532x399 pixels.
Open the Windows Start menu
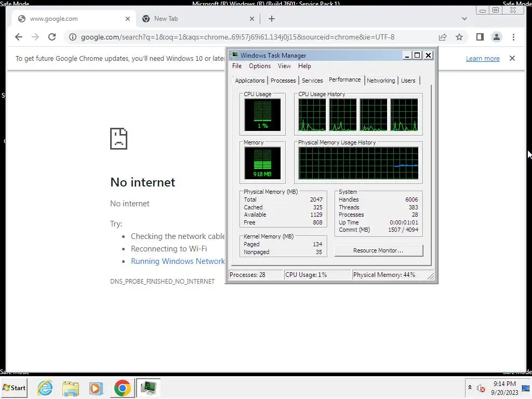14,388
